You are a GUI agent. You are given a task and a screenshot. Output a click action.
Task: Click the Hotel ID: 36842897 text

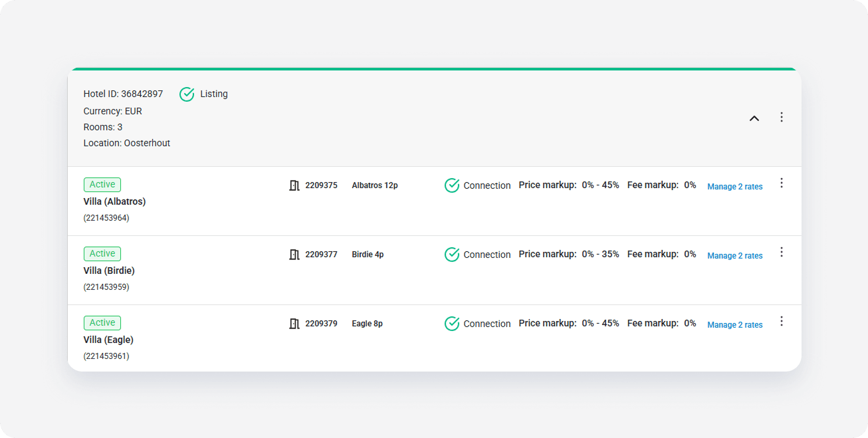[x=123, y=94]
